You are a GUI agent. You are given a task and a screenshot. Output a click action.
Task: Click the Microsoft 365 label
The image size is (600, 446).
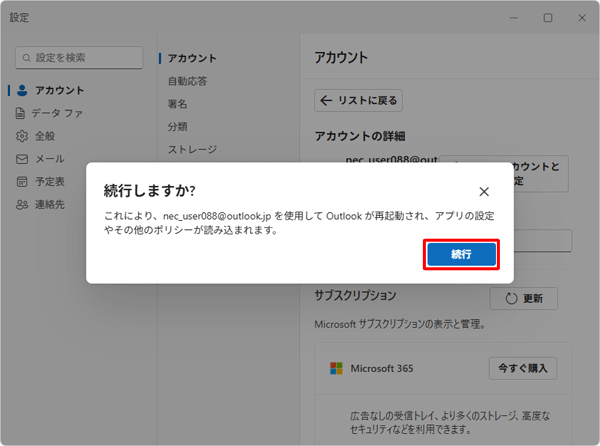click(x=382, y=368)
